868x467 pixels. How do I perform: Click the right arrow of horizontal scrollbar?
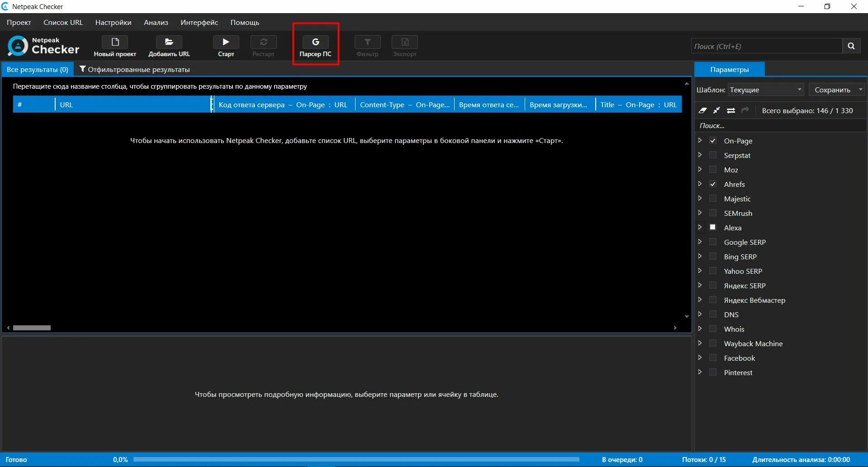(x=675, y=328)
